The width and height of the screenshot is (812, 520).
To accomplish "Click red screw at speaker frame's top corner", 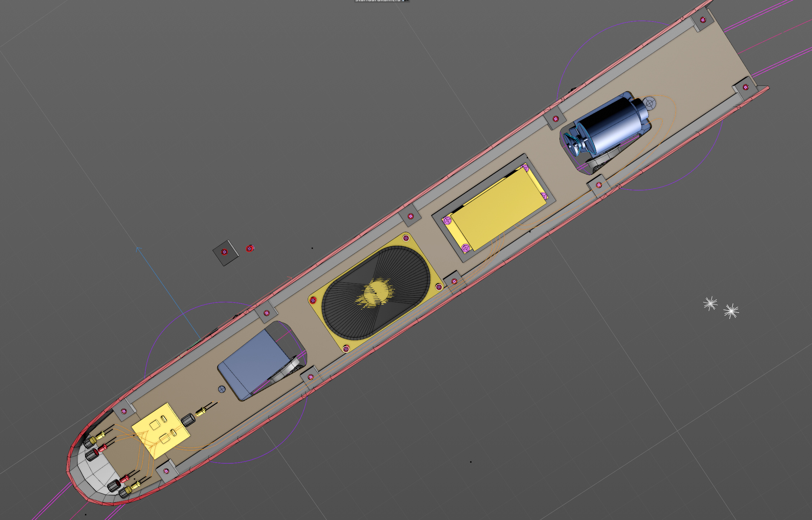I will click(406, 238).
